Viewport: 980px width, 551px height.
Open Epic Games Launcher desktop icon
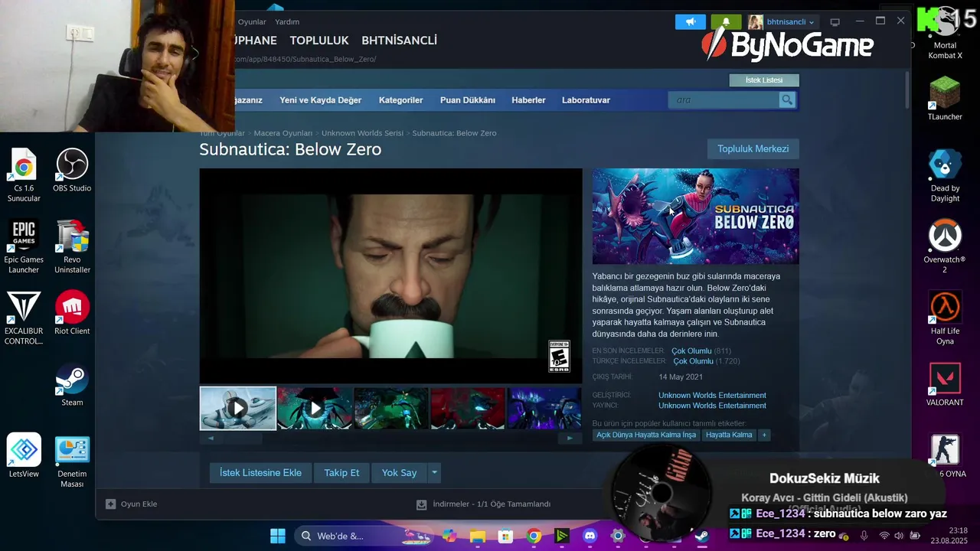pos(24,247)
